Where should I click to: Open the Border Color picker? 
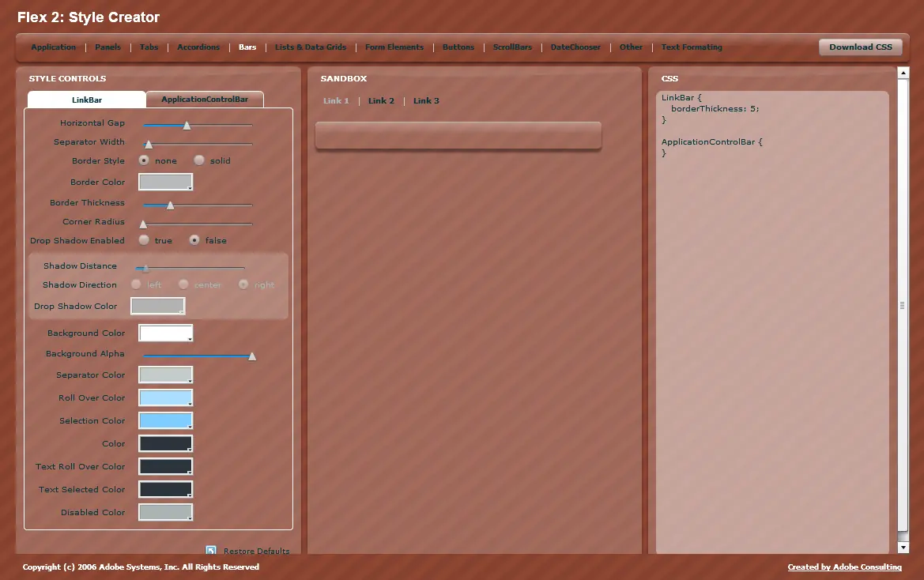coord(165,182)
